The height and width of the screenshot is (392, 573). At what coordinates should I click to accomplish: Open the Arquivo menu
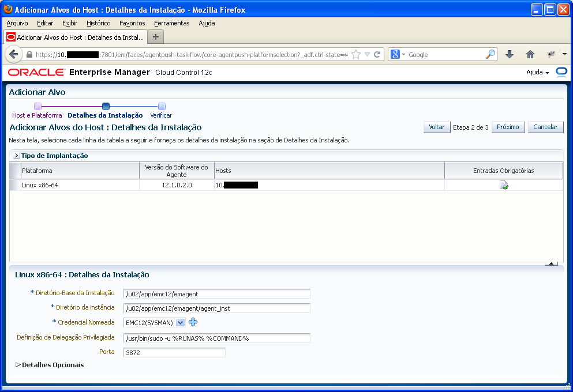tap(17, 23)
